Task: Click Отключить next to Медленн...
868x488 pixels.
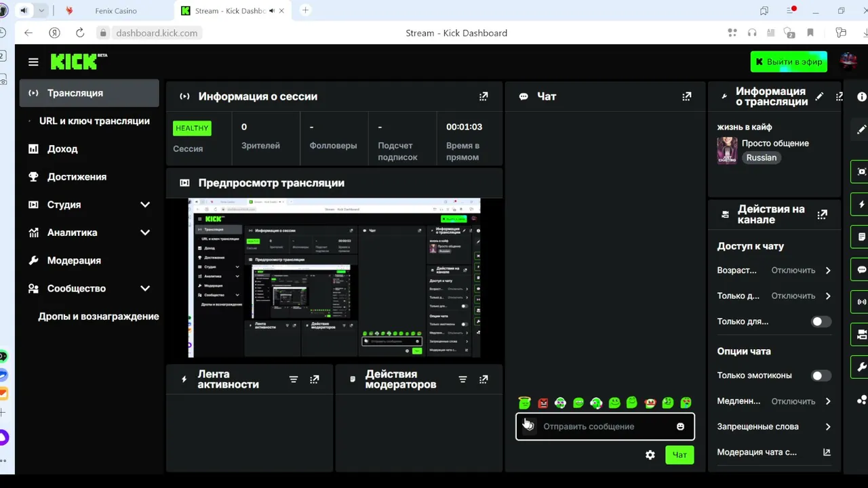Action: (x=793, y=401)
